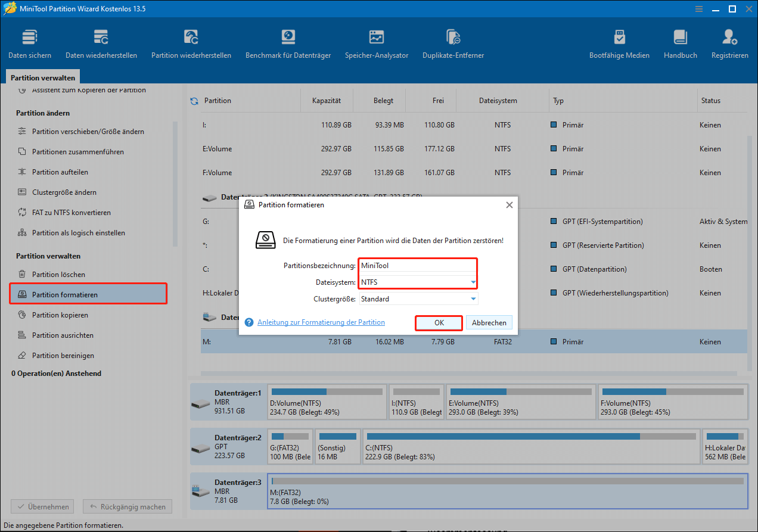
Task: Launch Partition wiederherstellen
Action: (191, 42)
